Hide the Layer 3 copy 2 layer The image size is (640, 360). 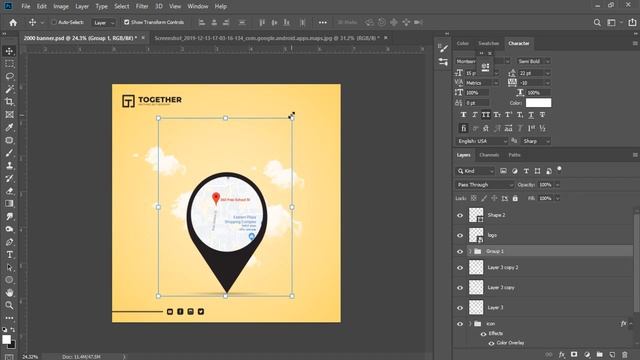[460, 268]
